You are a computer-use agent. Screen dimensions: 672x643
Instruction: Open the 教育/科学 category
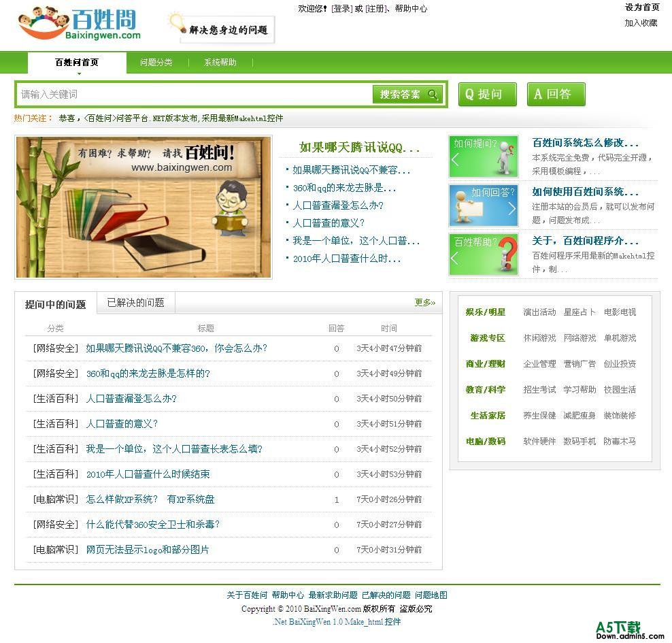coord(486,390)
